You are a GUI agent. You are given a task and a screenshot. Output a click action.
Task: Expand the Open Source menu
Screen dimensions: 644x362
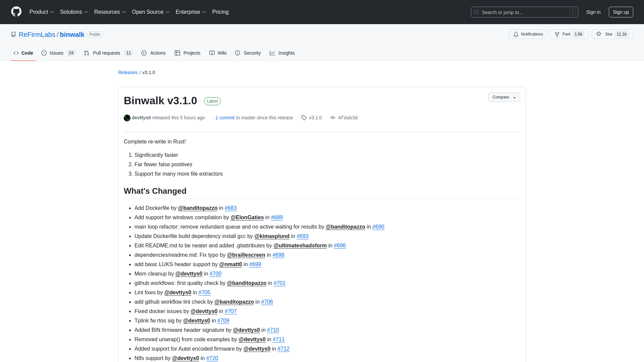[x=151, y=12]
